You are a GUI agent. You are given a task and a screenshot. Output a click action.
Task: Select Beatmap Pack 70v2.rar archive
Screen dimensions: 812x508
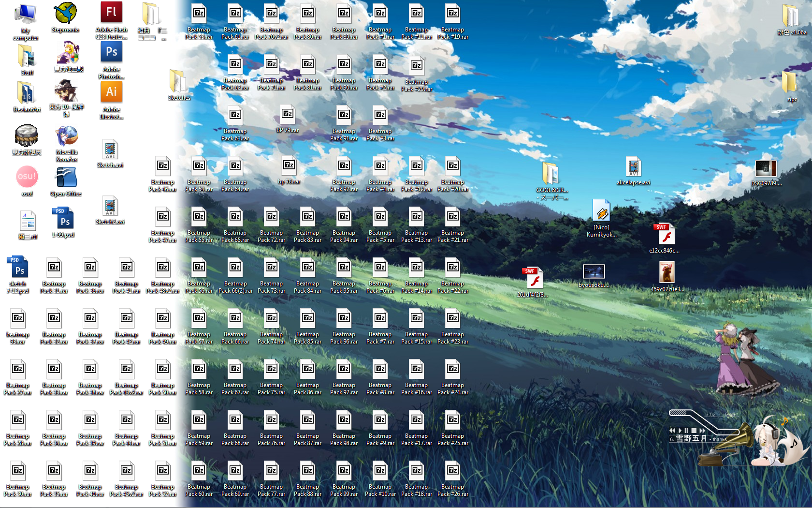coord(271,22)
